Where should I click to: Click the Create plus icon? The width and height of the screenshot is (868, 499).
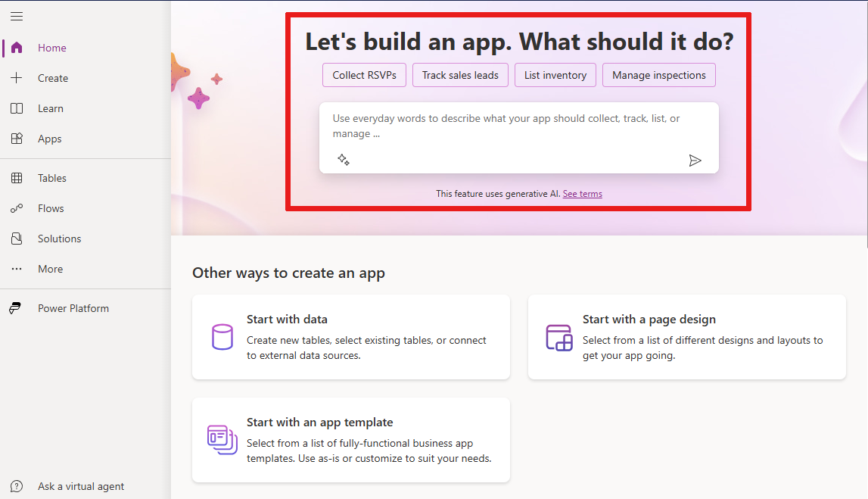(x=17, y=78)
